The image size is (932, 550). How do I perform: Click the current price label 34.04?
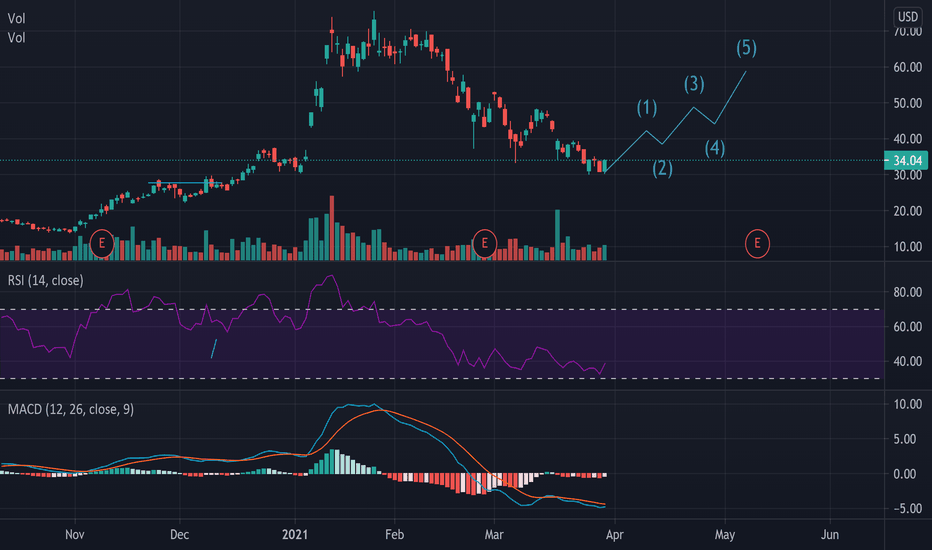[x=906, y=161]
